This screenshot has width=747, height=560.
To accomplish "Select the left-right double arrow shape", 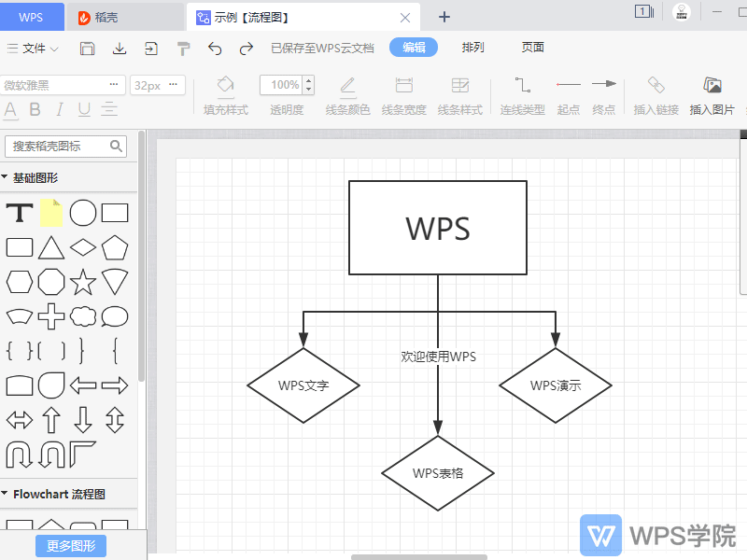I will (x=20, y=420).
